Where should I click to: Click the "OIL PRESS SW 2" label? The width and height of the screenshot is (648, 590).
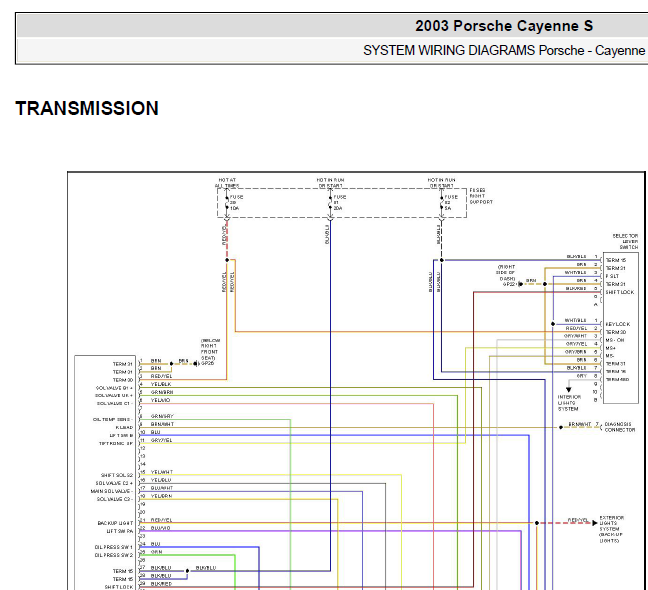(x=114, y=555)
